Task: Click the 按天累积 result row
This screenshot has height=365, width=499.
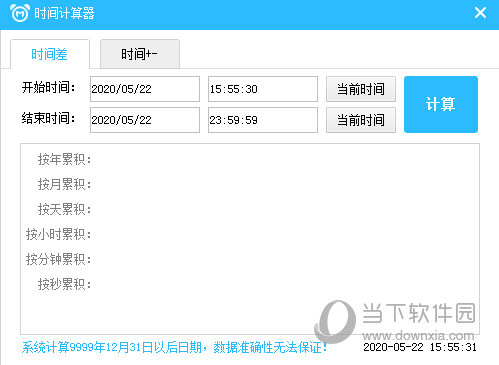Action: pyautogui.click(x=64, y=209)
